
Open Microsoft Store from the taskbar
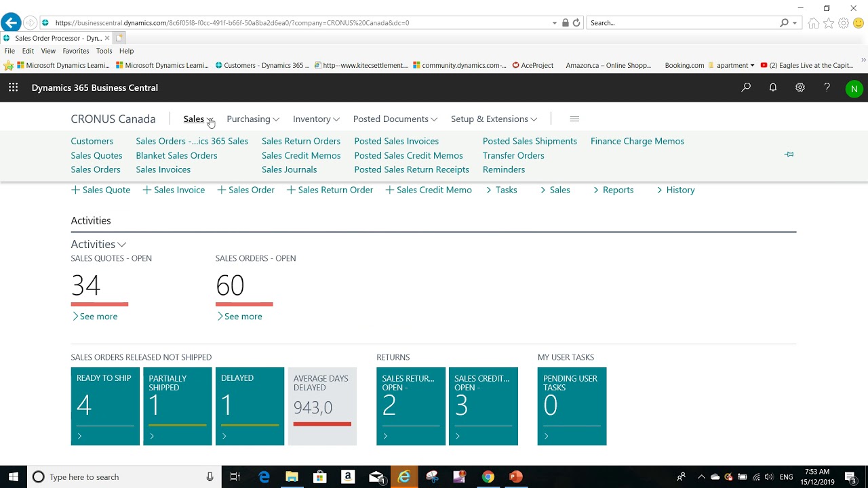pyautogui.click(x=319, y=477)
